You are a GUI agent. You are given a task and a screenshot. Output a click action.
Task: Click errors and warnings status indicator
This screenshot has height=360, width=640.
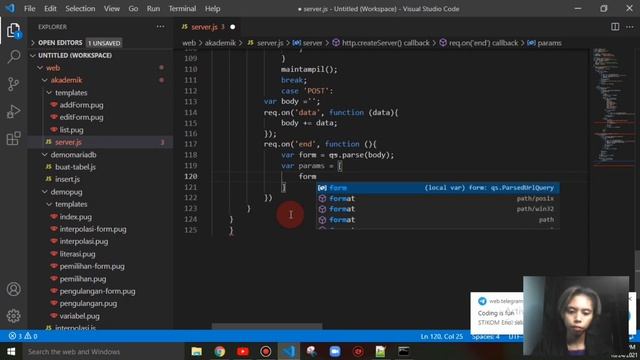23,336
